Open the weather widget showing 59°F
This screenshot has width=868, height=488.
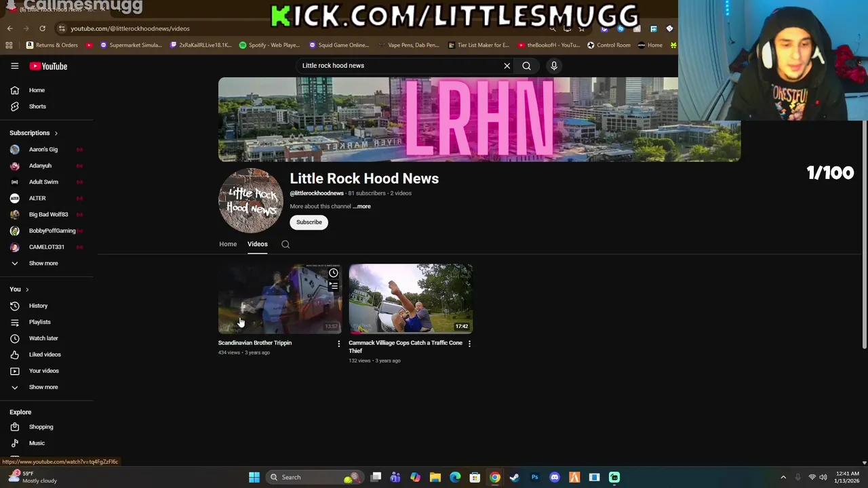(31, 477)
